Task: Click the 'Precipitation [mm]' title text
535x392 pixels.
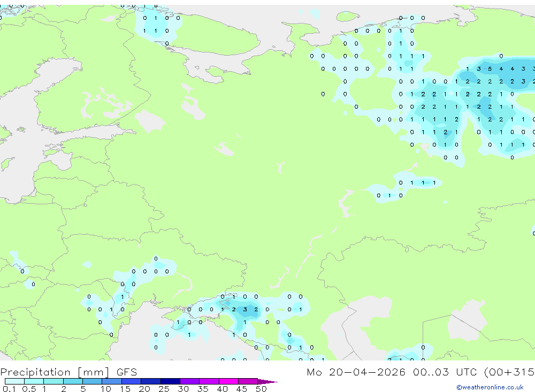Action: click(55, 372)
